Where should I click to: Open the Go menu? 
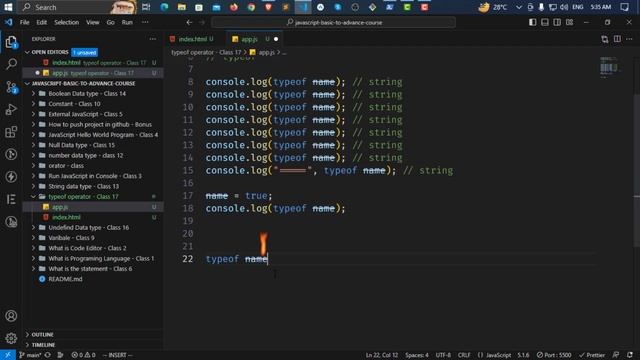[x=110, y=22]
